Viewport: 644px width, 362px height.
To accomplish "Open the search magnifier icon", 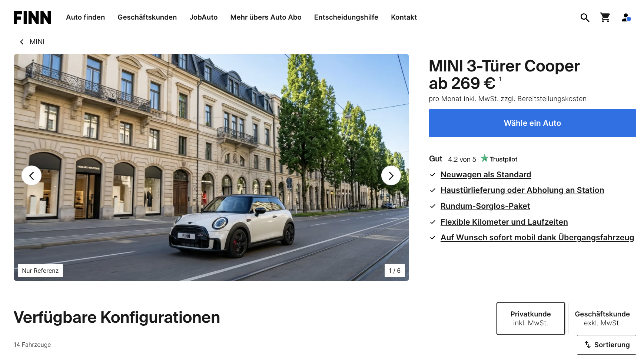I will [x=585, y=17].
